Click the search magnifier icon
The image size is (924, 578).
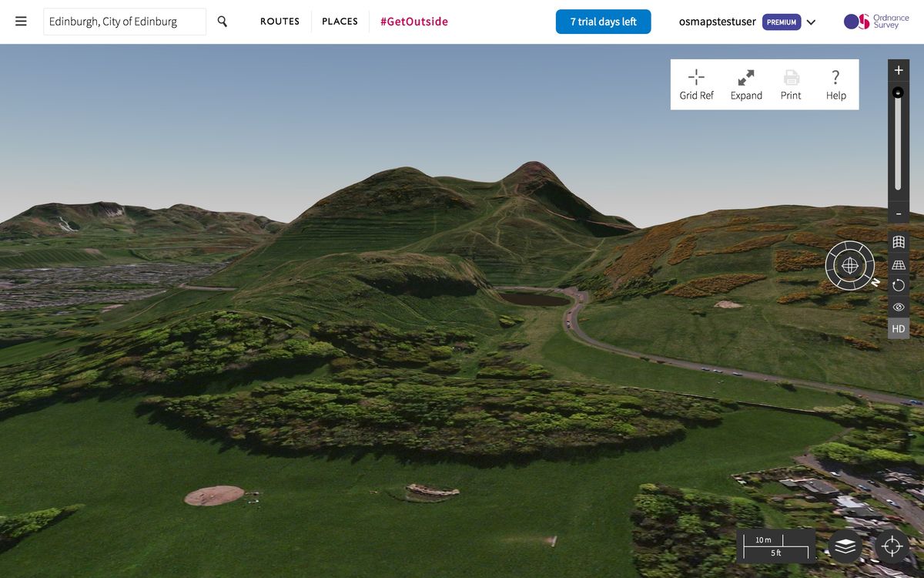(x=222, y=22)
